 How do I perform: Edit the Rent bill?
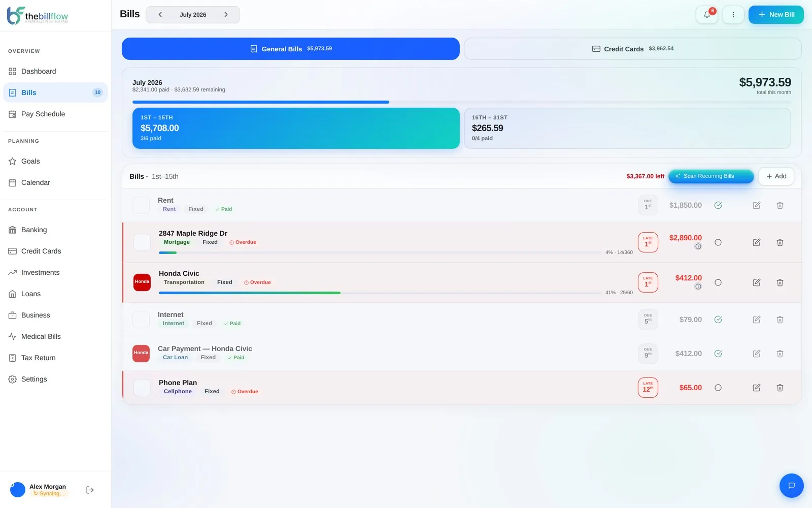coord(756,205)
